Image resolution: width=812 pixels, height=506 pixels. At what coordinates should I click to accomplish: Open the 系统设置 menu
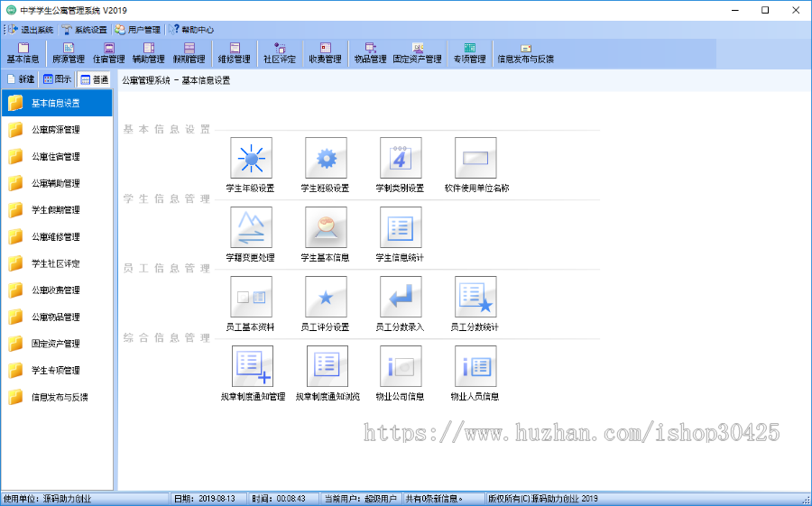click(x=84, y=29)
